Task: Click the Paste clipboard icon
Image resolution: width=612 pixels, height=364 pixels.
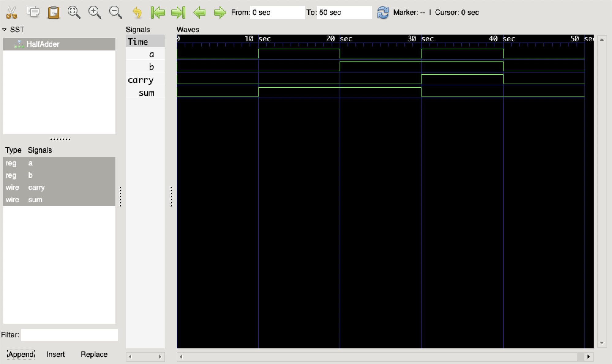Action: coord(54,13)
